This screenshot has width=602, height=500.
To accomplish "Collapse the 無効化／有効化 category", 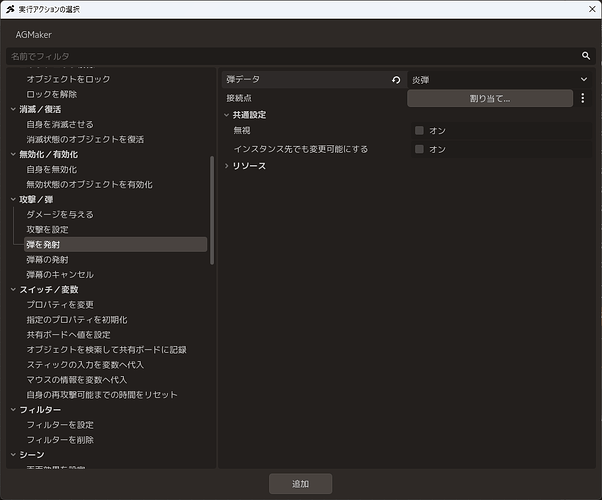I will 13,154.
